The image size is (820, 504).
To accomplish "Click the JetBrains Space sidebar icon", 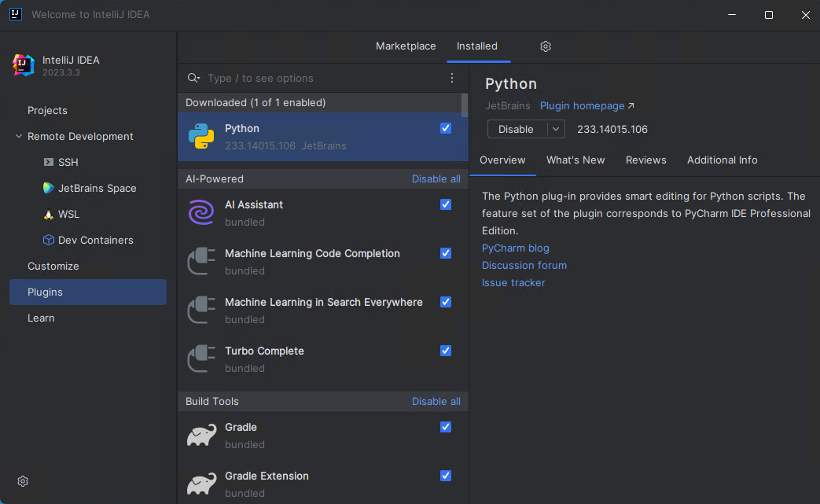I will pyautogui.click(x=47, y=188).
